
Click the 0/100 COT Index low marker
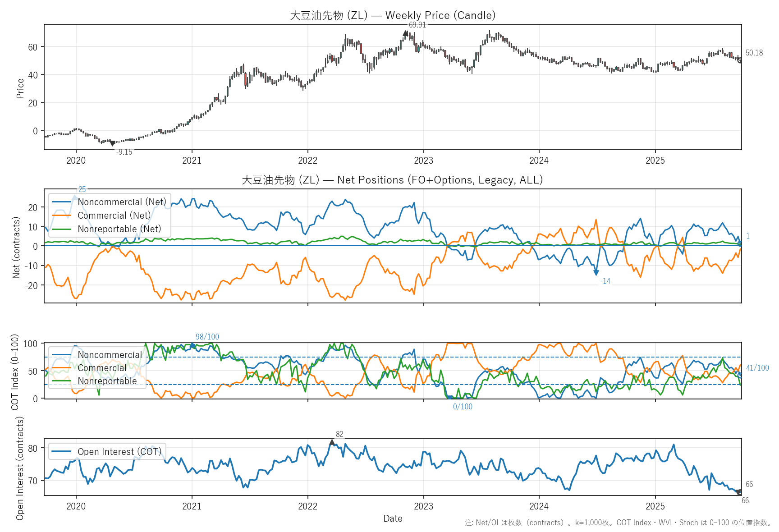click(449, 398)
